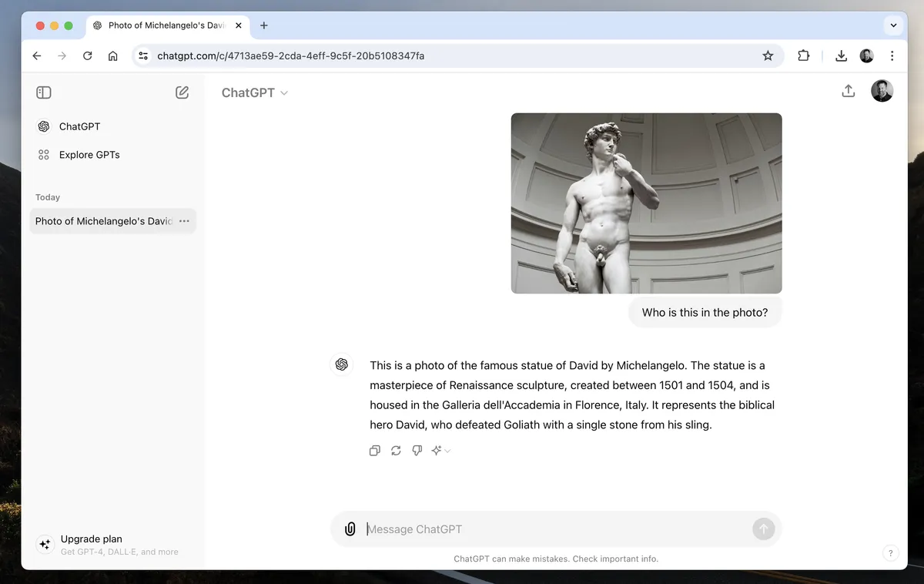Toggle the sidebar panel closed
924x584 pixels.
pos(44,92)
